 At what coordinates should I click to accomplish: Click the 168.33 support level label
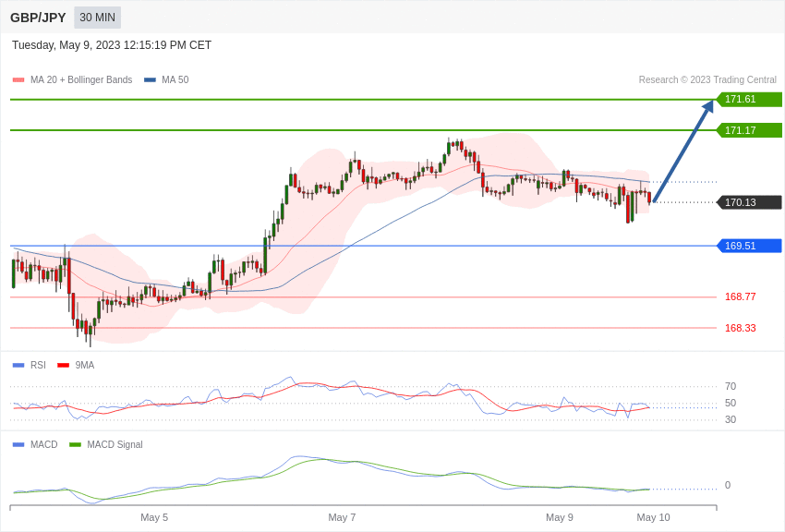click(741, 328)
